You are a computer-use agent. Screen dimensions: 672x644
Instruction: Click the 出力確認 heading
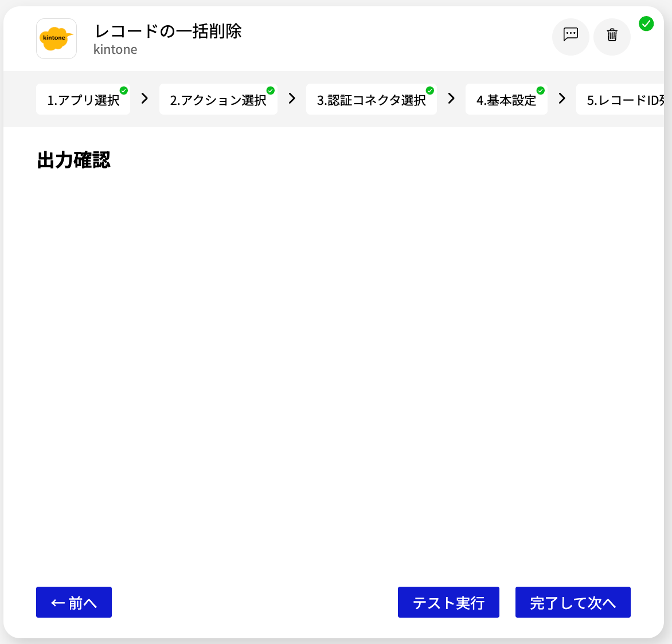click(x=73, y=160)
